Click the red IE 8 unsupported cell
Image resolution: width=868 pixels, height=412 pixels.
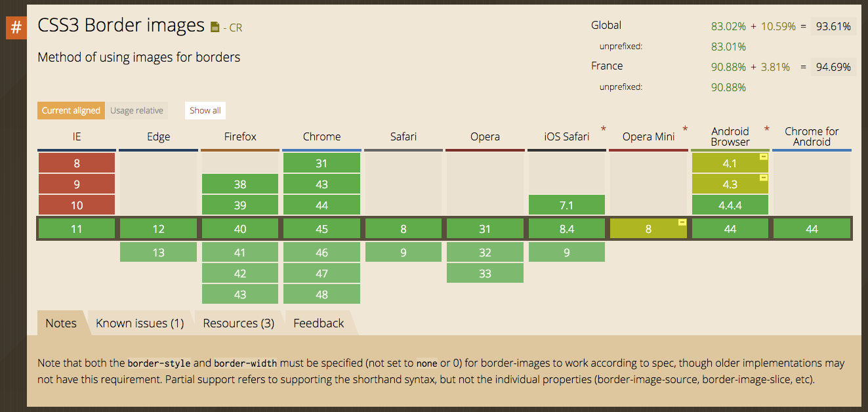(x=77, y=163)
